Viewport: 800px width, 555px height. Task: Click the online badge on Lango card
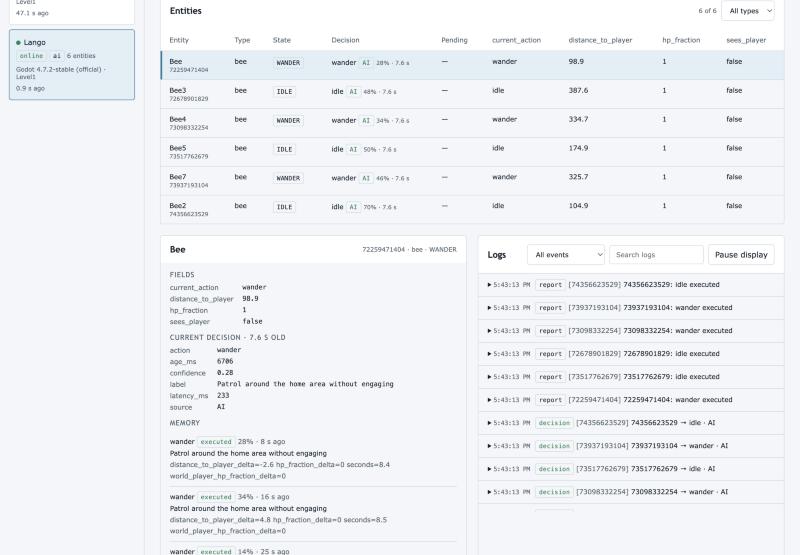click(31, 56)
